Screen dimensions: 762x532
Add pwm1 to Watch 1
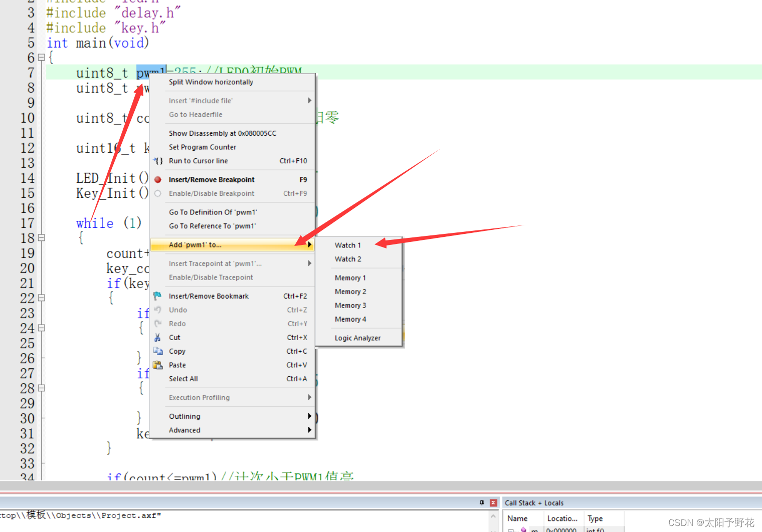click(358, 245)
